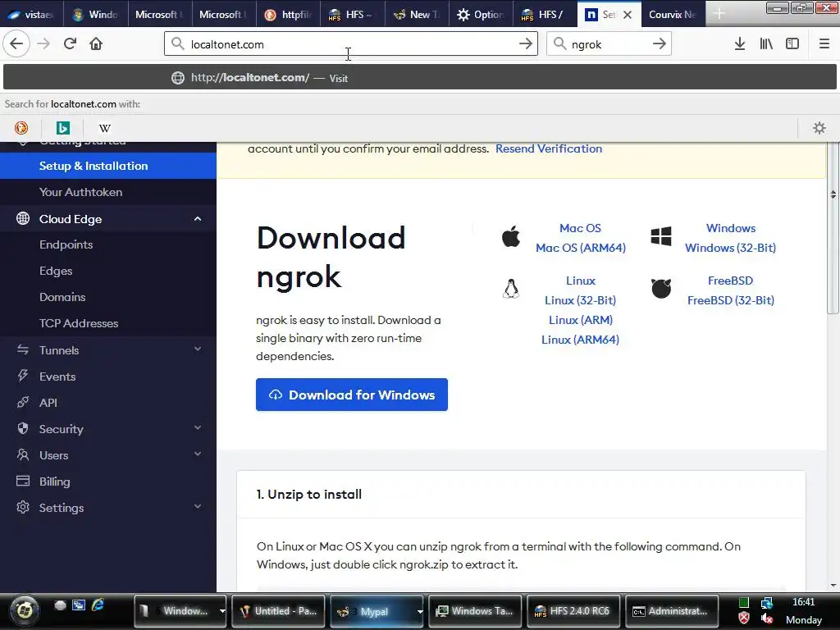
Task: Search with the Wikipedia engine icon
Action: point(105,128)
